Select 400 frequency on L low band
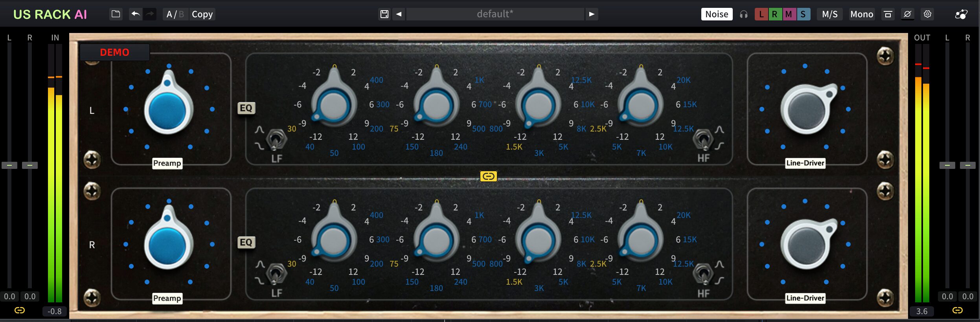Viewport: 980px width, 322px height. tap(376, 80)
